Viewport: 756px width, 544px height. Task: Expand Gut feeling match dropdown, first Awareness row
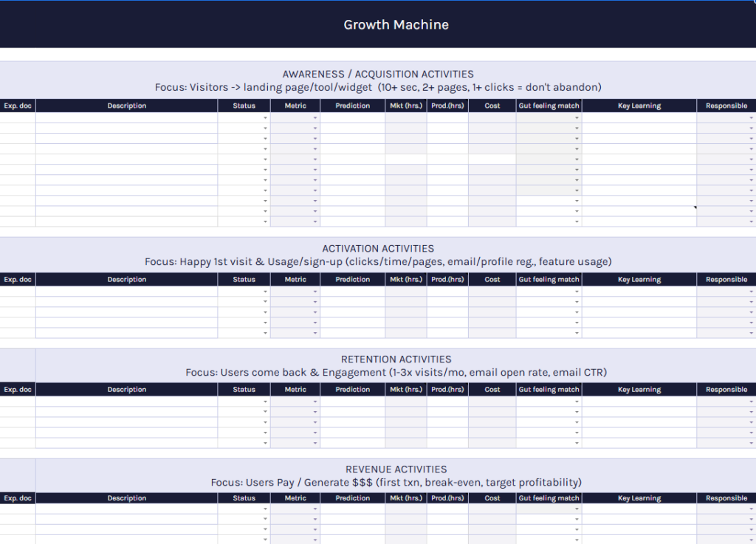tap(577, 118)
